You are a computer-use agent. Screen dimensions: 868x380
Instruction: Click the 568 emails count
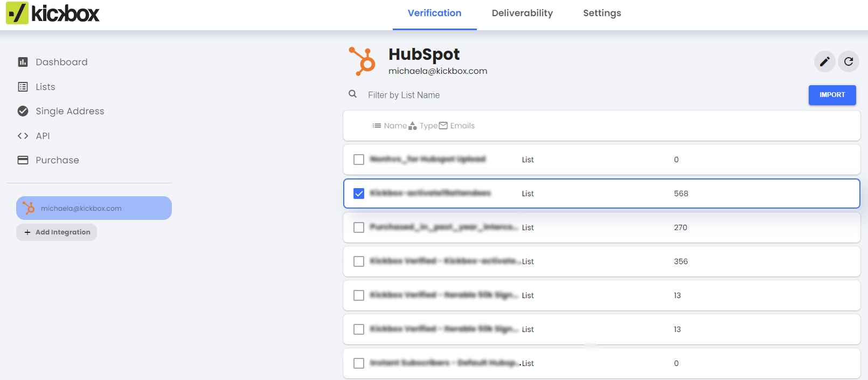(x=681, y=194)
